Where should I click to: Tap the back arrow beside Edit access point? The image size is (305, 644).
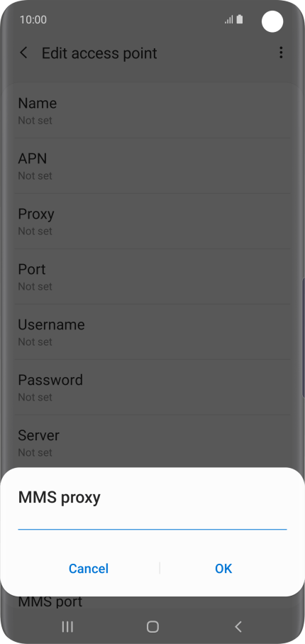[x=24, y=53]
